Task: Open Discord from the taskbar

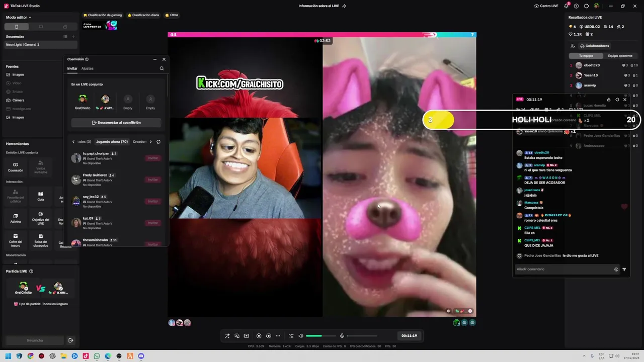Action: (x=141, y=356)
